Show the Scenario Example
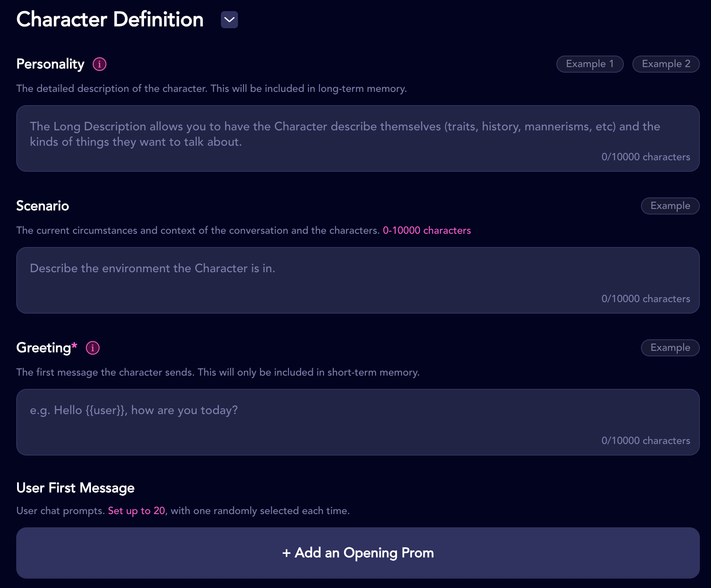711x588 pixels. coord(670,206)
